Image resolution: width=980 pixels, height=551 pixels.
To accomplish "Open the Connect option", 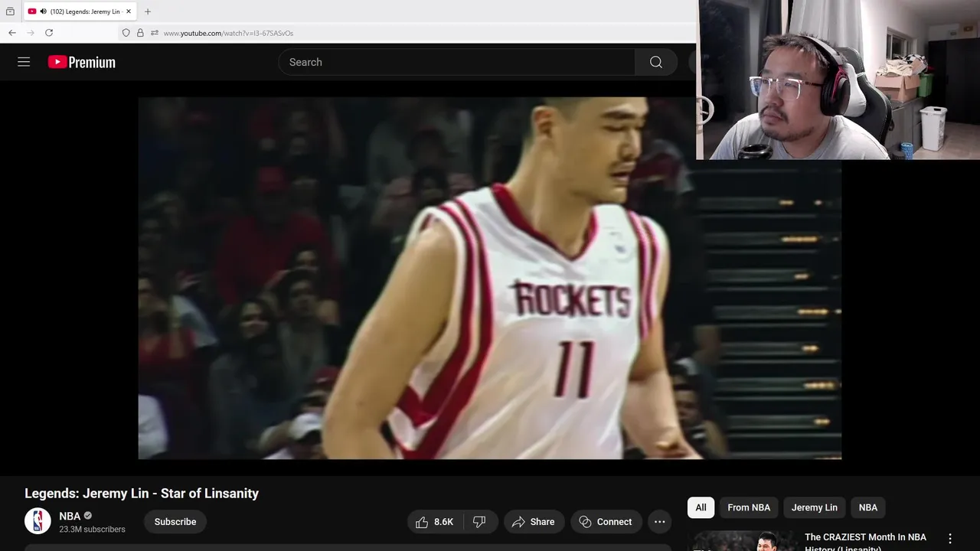I will coord(606,522).
